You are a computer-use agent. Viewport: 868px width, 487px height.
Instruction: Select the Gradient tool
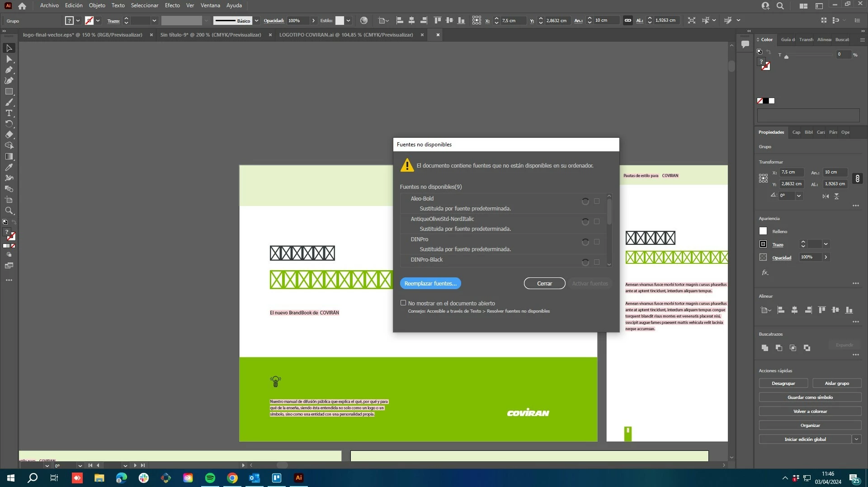(x=9, y=156)
